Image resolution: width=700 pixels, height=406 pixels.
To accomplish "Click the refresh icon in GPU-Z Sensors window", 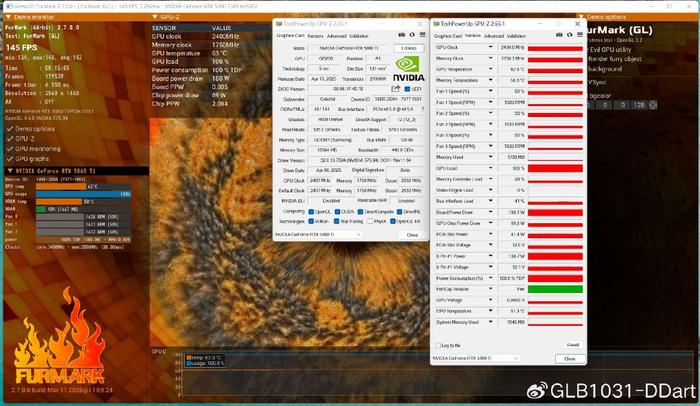I will point(569,35).
